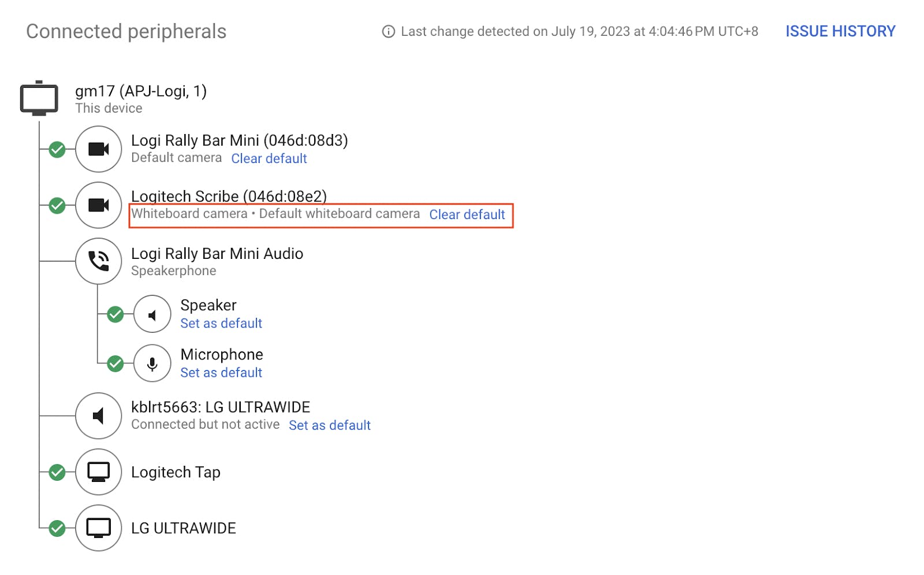
Task: Click the Logitech Tap display icon
Action: (x=99, y=472)
